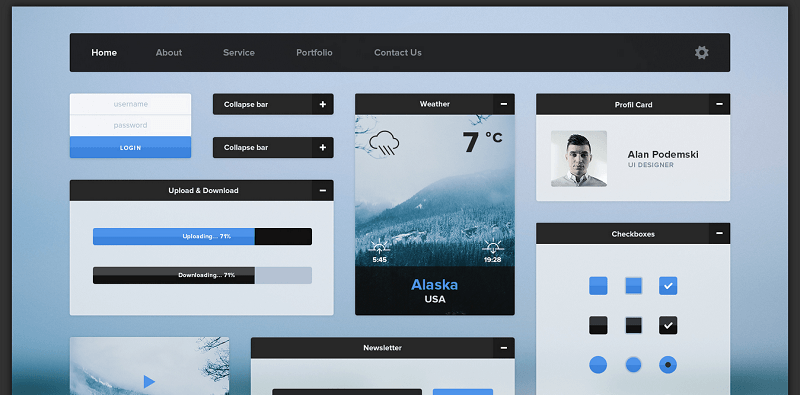Collapse the Upload & Download panel
This screenshot has height=395, width=800.
[322, 190]
